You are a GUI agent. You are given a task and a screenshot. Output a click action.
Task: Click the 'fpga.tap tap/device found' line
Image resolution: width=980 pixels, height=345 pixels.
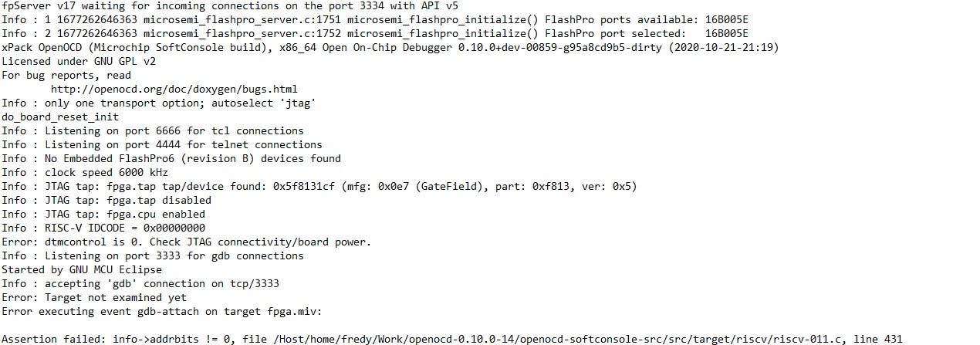[x=319, y=187]
